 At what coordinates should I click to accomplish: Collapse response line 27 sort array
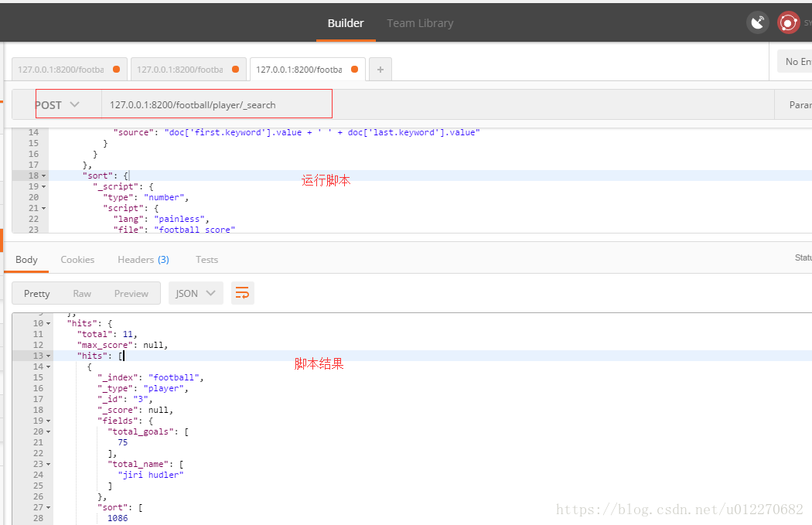[x=48, y=508]
